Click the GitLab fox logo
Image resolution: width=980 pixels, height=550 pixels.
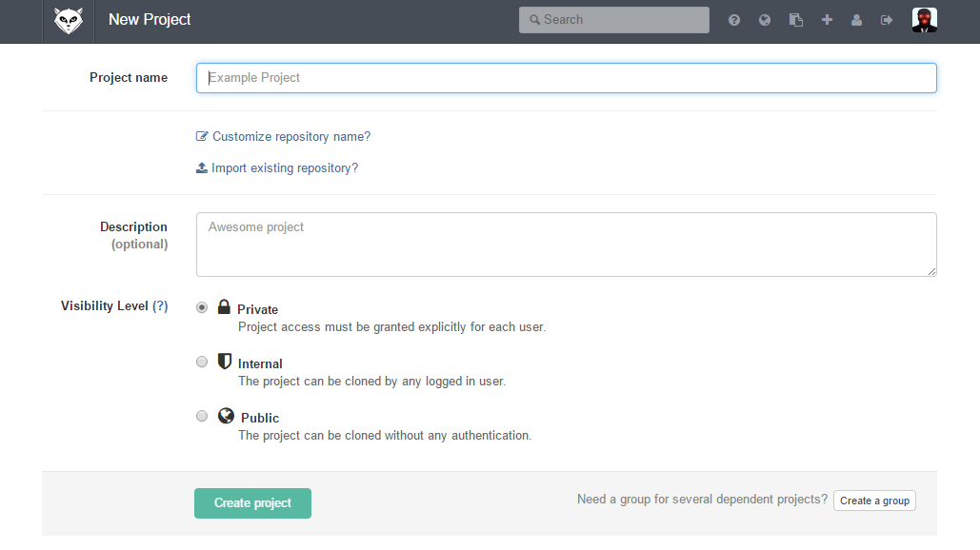pos(69,21)
